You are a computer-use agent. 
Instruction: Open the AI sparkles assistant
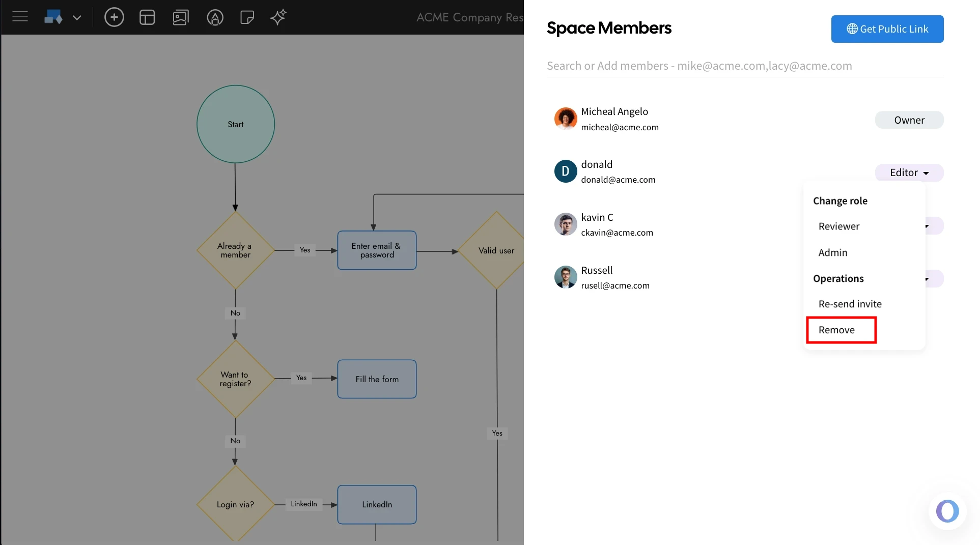278,17
